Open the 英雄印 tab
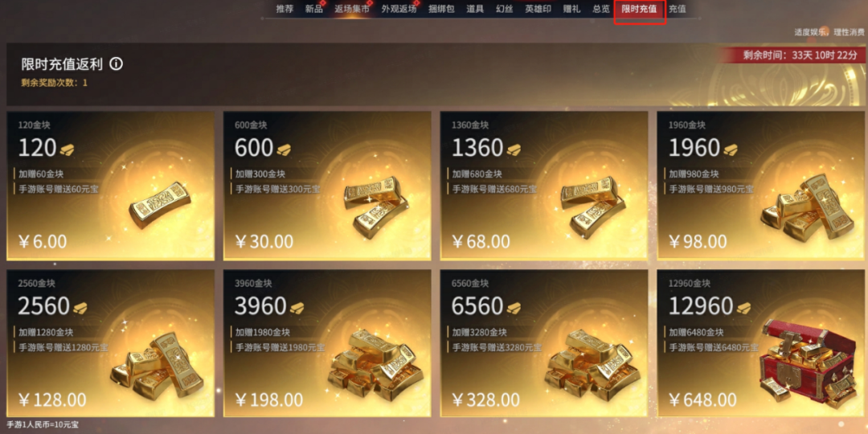 coord(538,9)
